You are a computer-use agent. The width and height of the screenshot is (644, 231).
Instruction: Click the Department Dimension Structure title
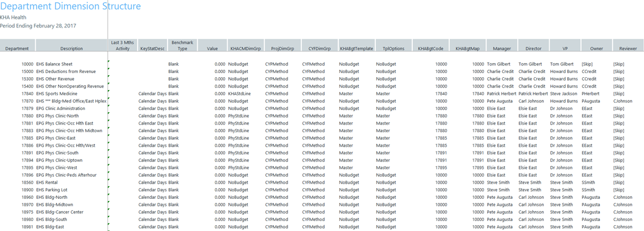70,6
